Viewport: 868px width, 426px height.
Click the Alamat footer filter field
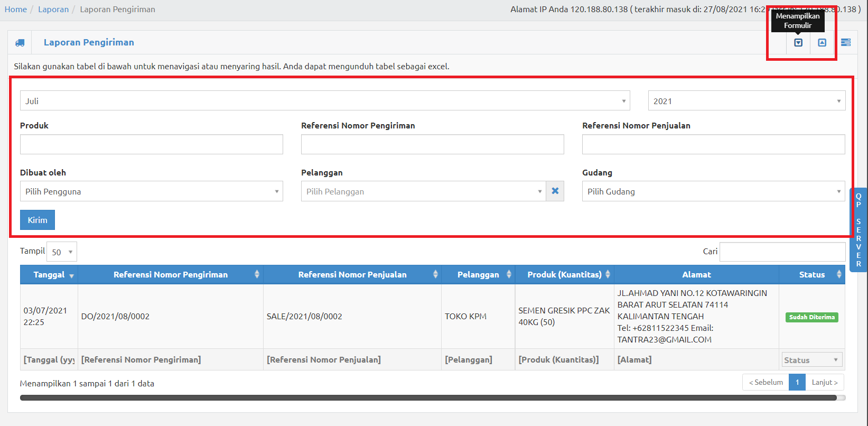pos(696,360)
